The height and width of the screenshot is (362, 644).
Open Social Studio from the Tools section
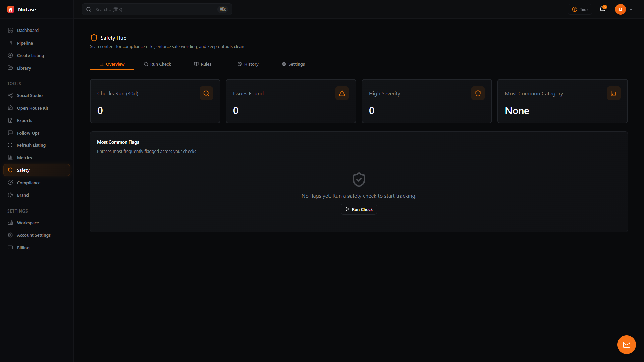coord(30,95)
